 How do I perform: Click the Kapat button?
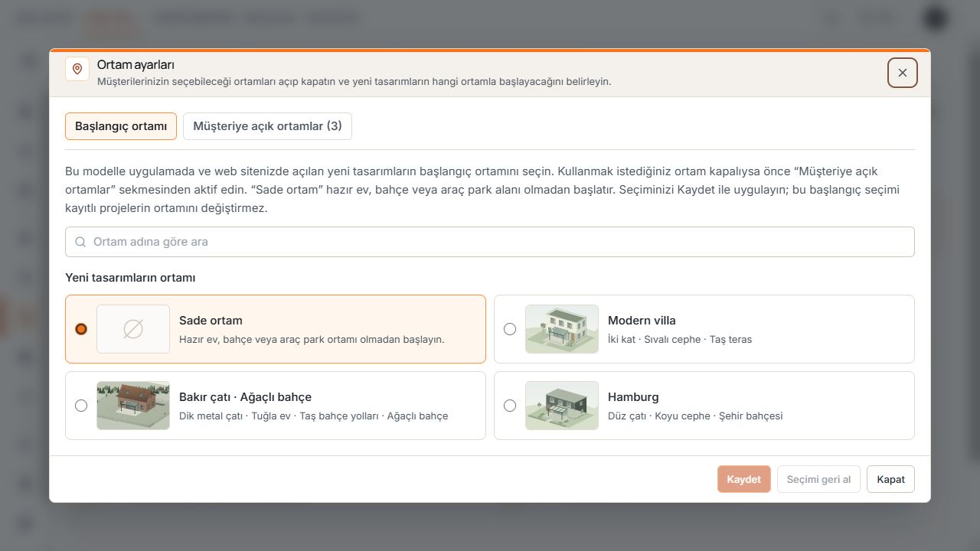(890, 479)
